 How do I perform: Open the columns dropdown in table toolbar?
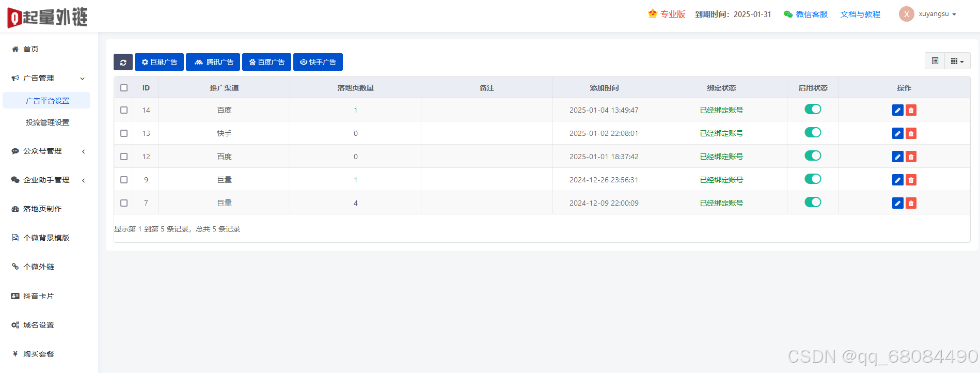pyautogui.click(x=957, y=61)
